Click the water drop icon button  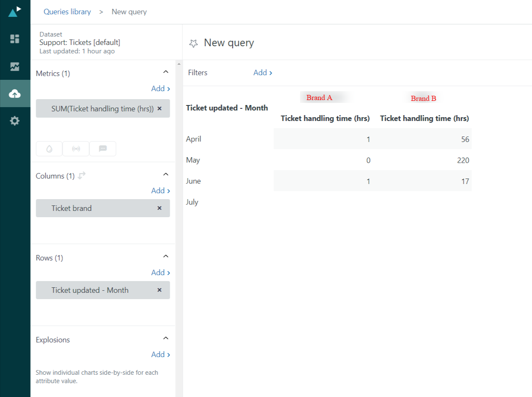(49, 149)
